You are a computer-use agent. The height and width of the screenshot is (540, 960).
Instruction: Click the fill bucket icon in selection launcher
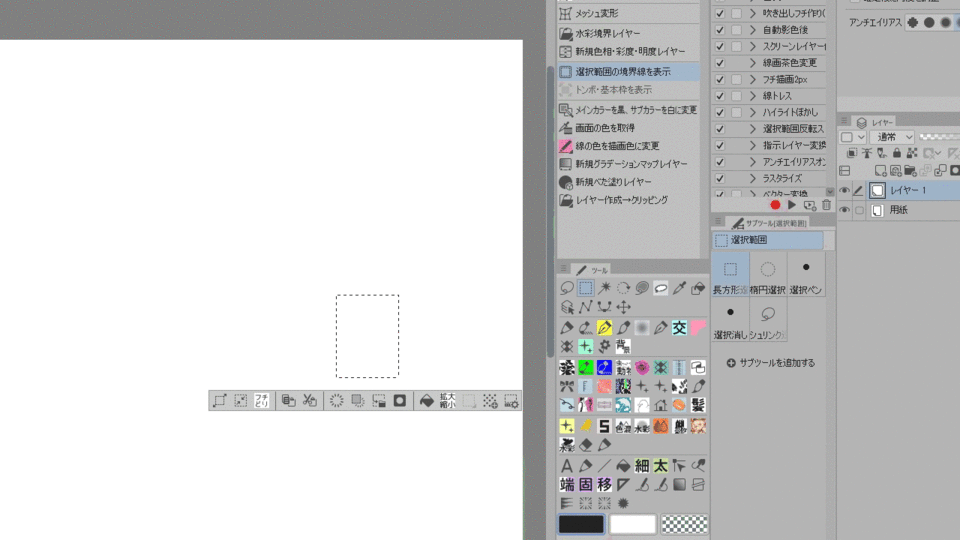coord(427,400)
